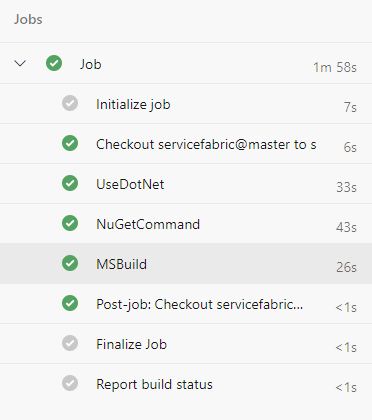Open the UseDotNet step
Image resolution: width=372 pixels, height=420 pixels.
point(186,184)
